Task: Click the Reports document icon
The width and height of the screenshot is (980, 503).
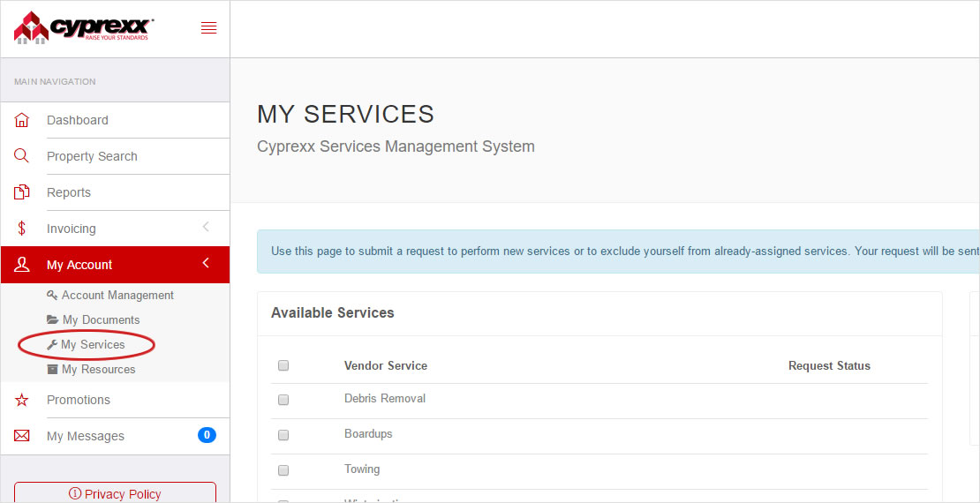Action: [22, 192]
